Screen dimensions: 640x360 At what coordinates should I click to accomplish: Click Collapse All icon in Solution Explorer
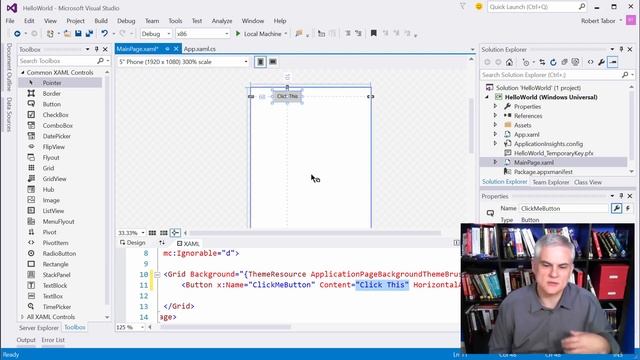tap(564, 62)
